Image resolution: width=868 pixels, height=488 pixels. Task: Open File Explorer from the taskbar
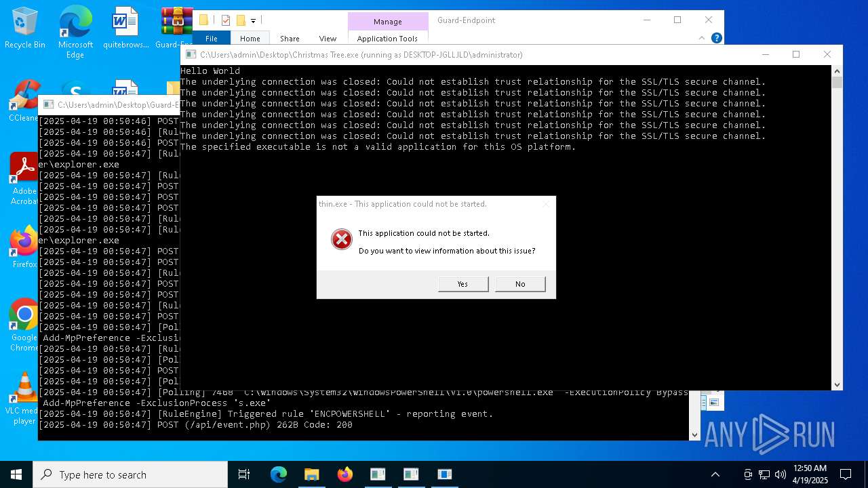coord(311,474)
